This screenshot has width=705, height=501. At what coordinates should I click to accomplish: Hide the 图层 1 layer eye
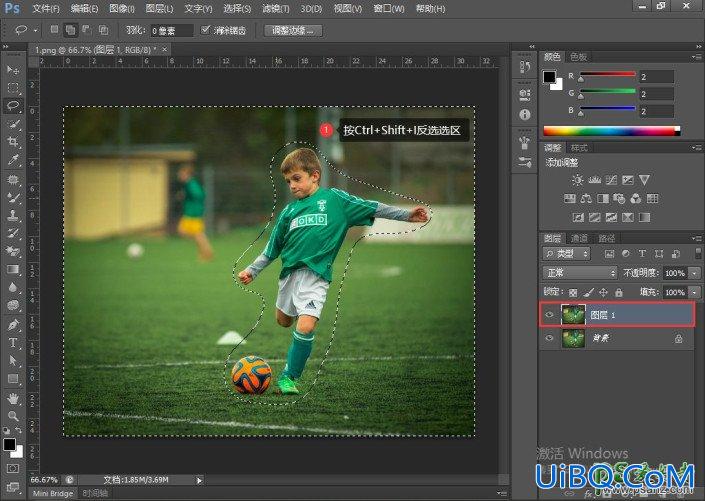click(x=549, y=315)
